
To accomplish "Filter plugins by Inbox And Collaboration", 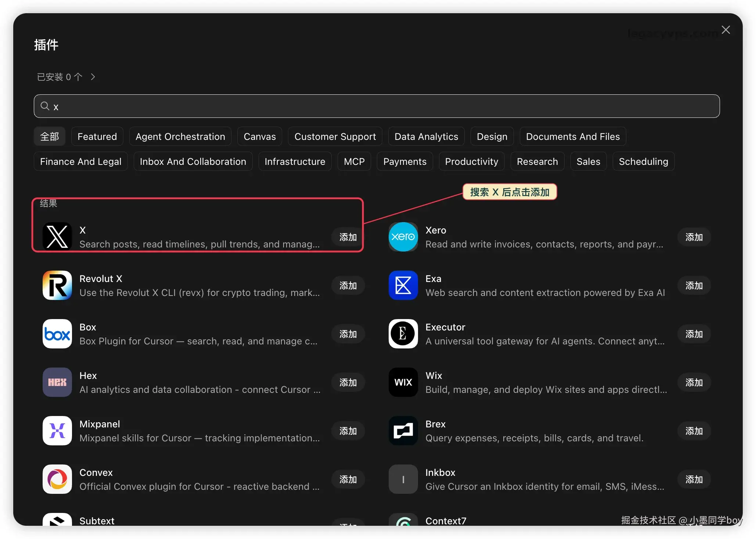I will tap(193, 162).
